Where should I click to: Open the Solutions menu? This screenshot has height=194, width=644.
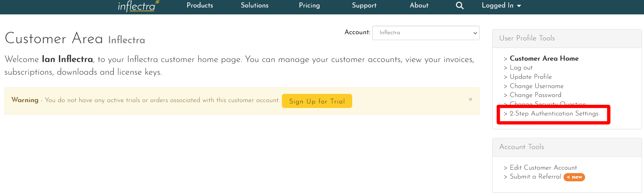(x=255, y=5)
